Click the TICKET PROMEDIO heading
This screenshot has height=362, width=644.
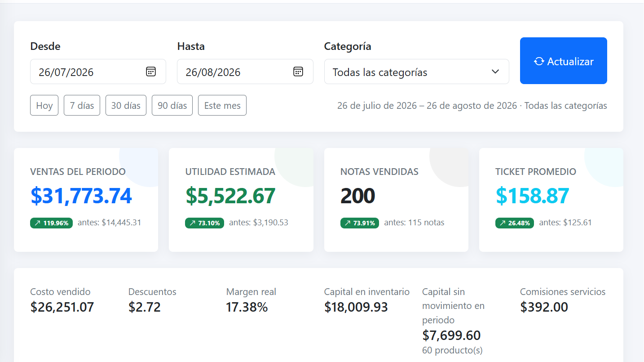[536, 171]
